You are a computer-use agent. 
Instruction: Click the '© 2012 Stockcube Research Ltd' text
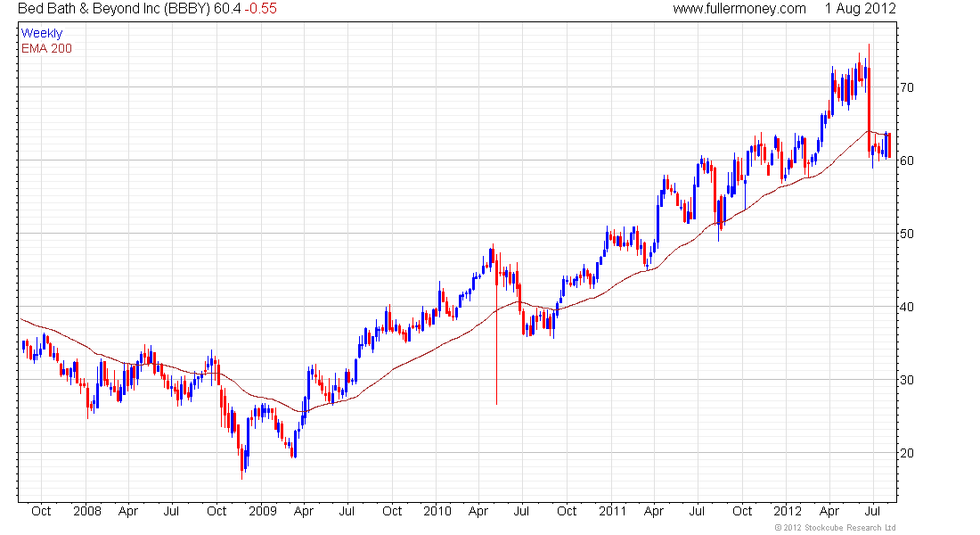pos(835,528)
